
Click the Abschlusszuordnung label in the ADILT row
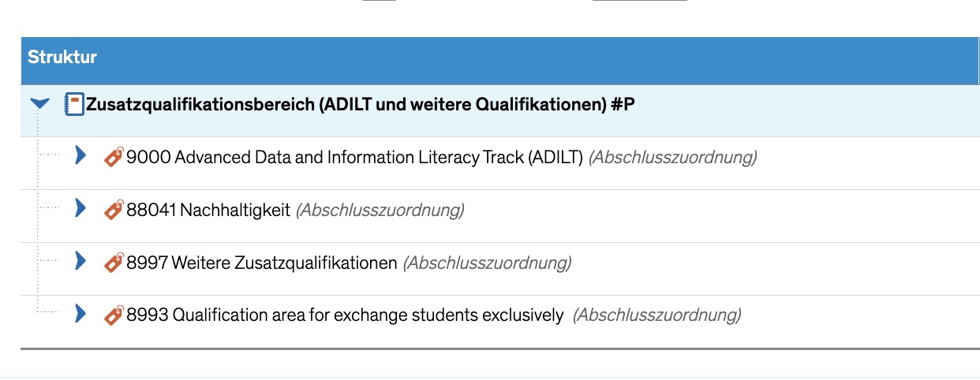(673, 158)
